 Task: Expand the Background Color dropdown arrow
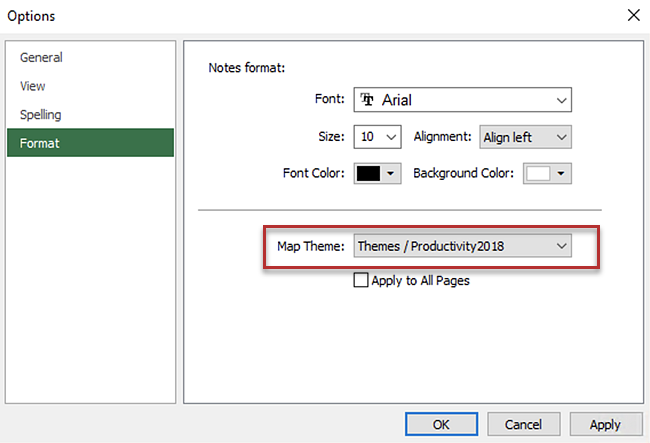(561, 173)
